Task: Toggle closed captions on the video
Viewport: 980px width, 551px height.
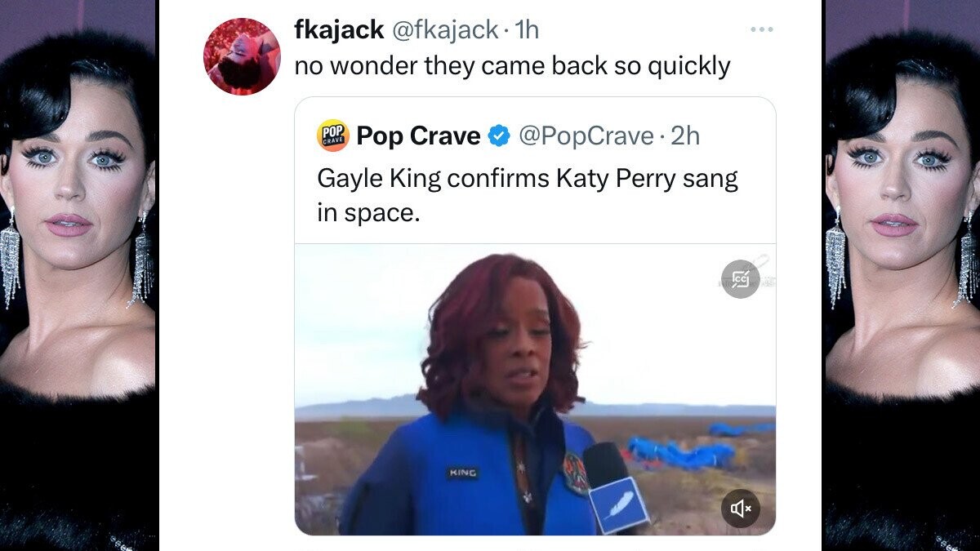Action: 741,279
